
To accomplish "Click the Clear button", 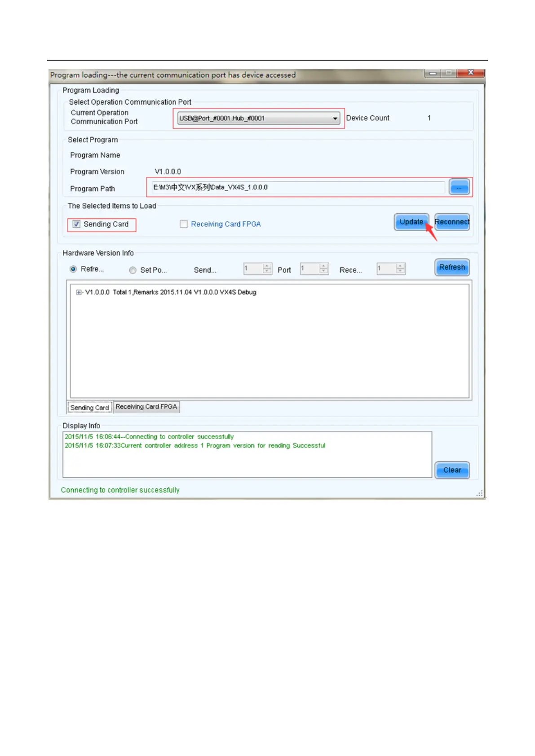I will click(x=452, y=470).
